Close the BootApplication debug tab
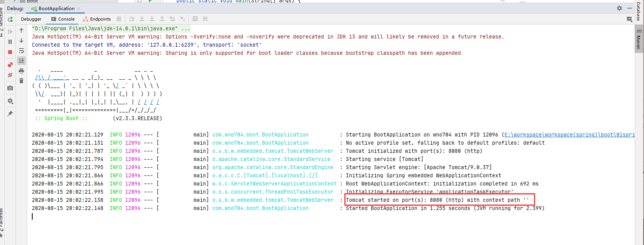Screen dimensions: 644x245 click(79, 9)
